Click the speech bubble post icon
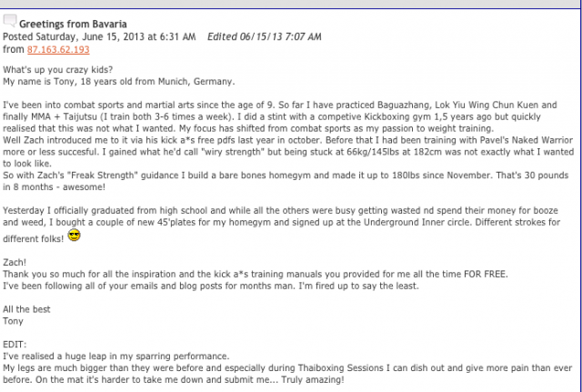 coord(10,21)
